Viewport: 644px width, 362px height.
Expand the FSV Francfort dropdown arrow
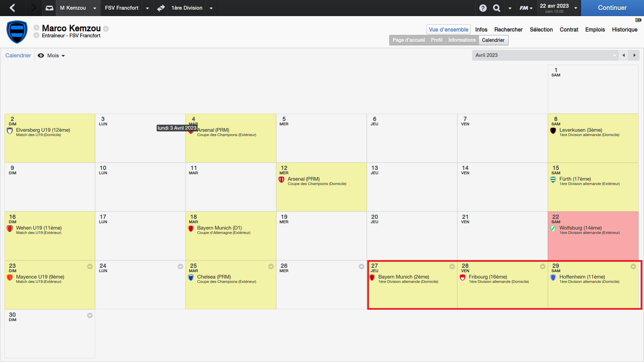(147, 8)
